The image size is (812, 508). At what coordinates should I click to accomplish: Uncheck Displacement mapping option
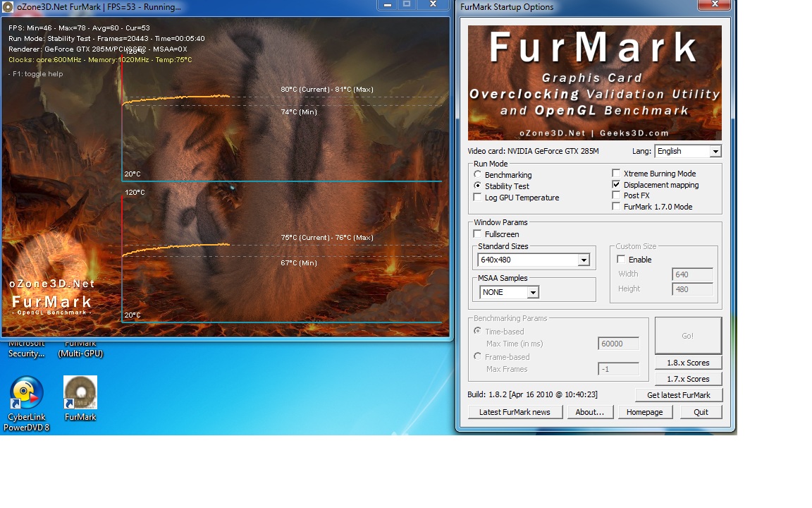[616, 185]
